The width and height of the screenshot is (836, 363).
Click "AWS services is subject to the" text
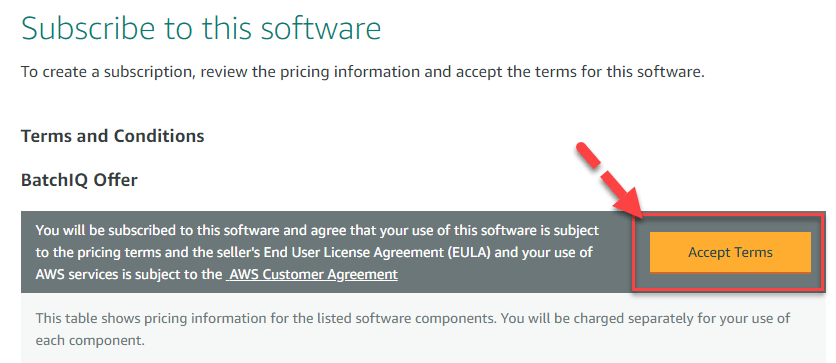tap(128, 275)
